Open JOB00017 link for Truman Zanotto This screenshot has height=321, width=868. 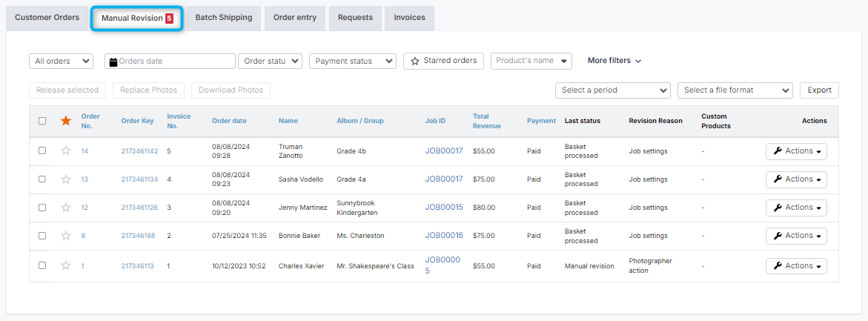click(444, 150)
